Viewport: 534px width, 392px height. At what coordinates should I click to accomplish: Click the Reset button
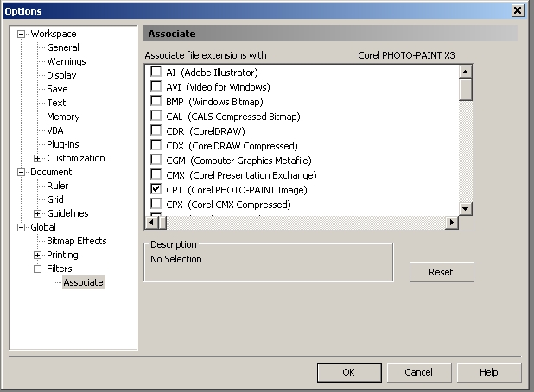pos(441,272)
